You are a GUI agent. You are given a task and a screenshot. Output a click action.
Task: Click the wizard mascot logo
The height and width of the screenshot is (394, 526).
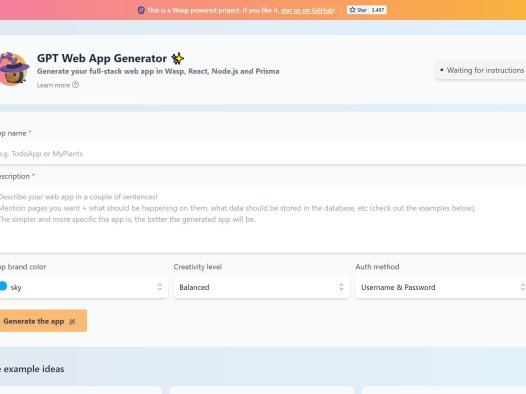tap(14, 69)
